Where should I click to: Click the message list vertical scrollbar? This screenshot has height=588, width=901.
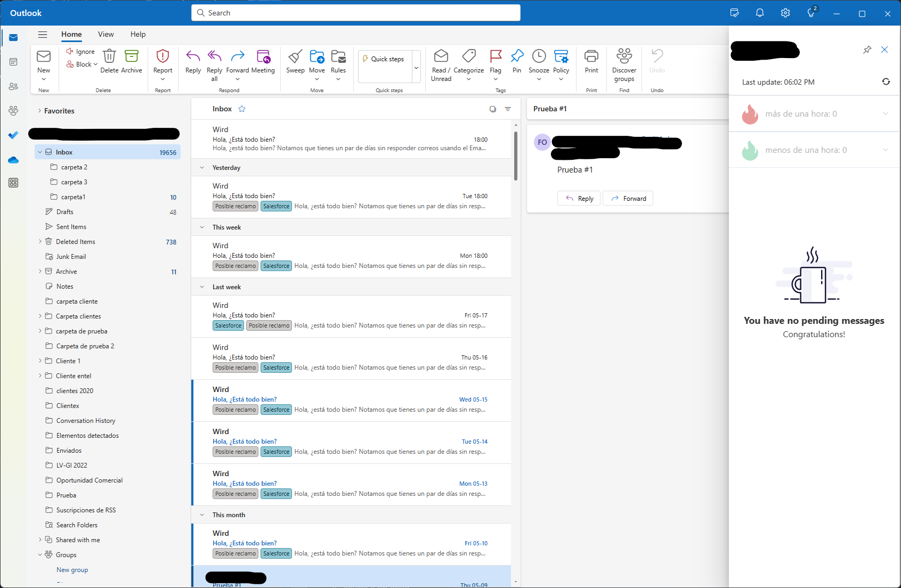[x=515, y=156]
